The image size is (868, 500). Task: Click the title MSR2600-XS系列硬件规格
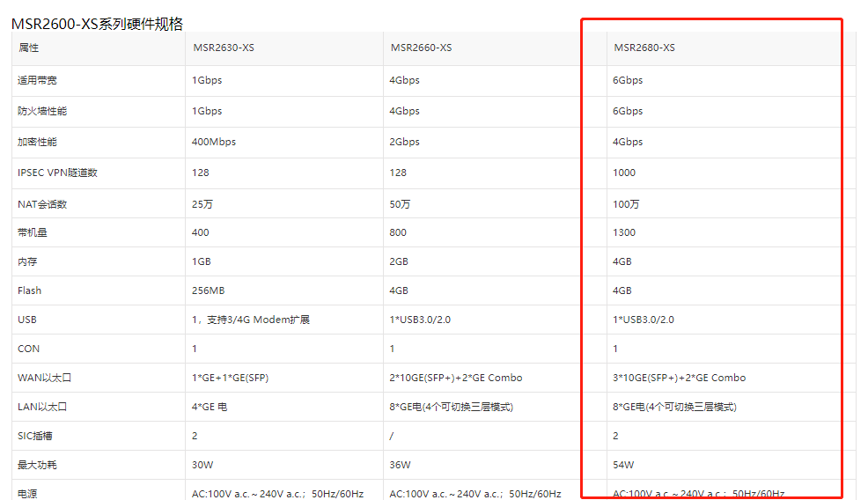tap(97, 24)
